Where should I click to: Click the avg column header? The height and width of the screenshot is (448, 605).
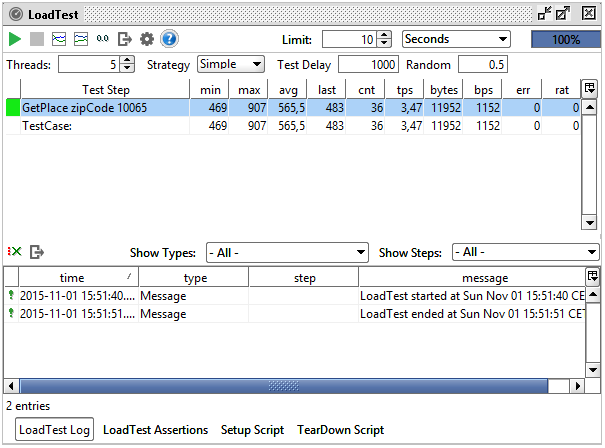coord(288,90)
